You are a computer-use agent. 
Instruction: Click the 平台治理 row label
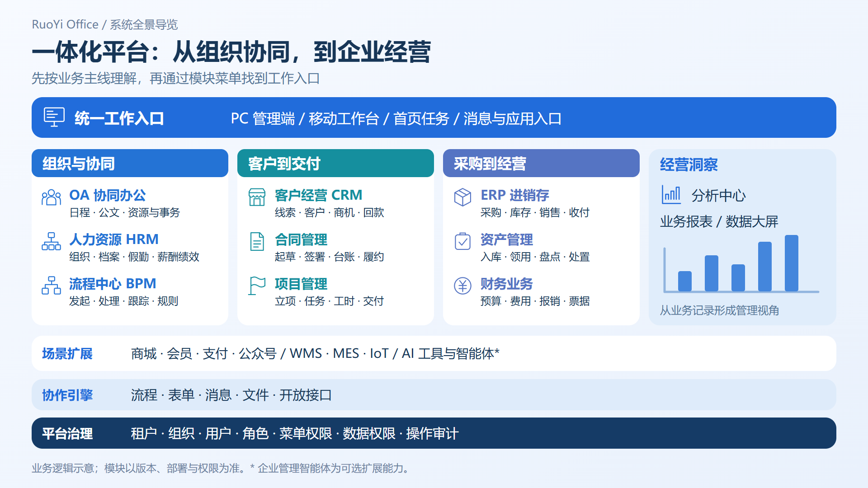(67, 433)
